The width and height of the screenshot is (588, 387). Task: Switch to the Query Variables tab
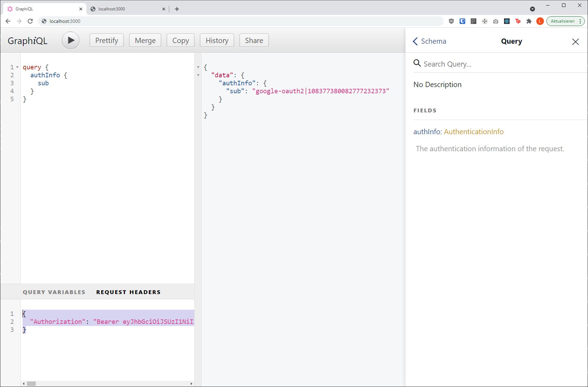(54, 292)
